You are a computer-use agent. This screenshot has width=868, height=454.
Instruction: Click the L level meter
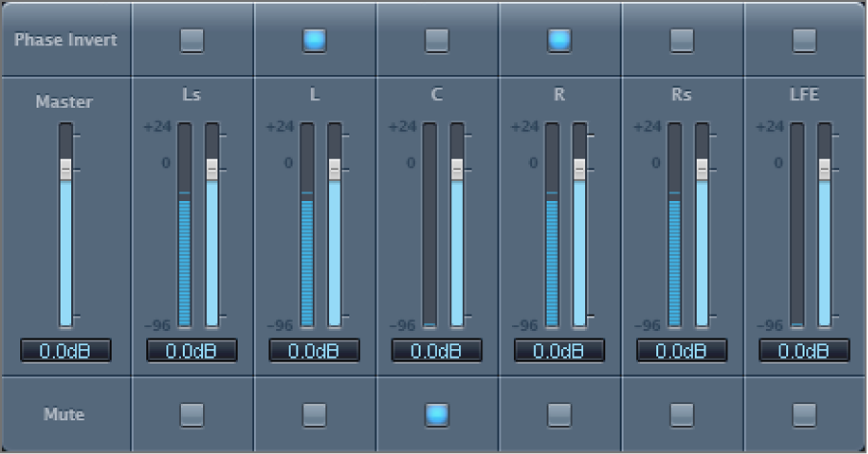(307, 225)
